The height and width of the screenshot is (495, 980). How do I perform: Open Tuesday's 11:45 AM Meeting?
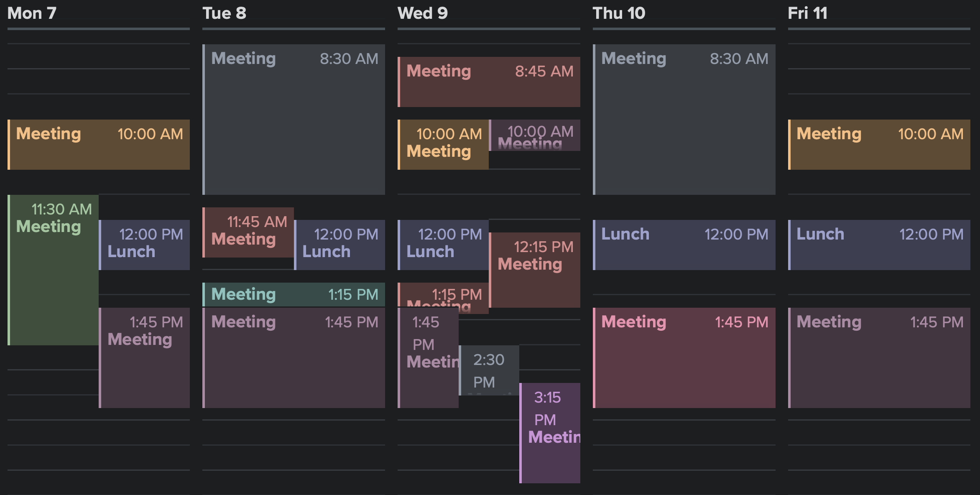click(x=248, y=232)
